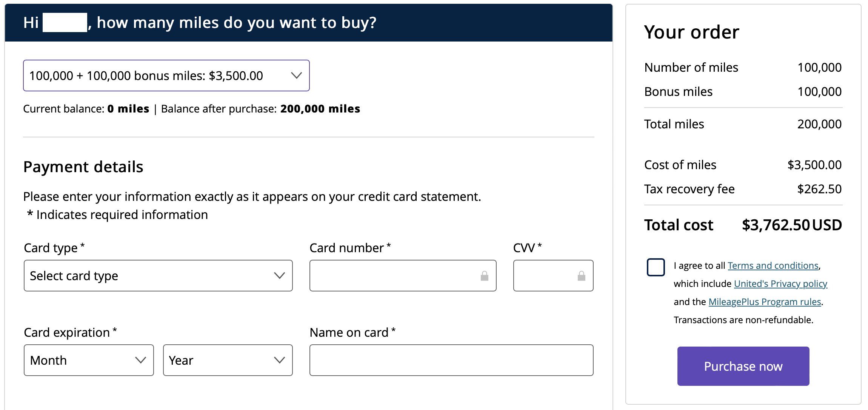Open the Year expiration dropdown

click(228, 360)
